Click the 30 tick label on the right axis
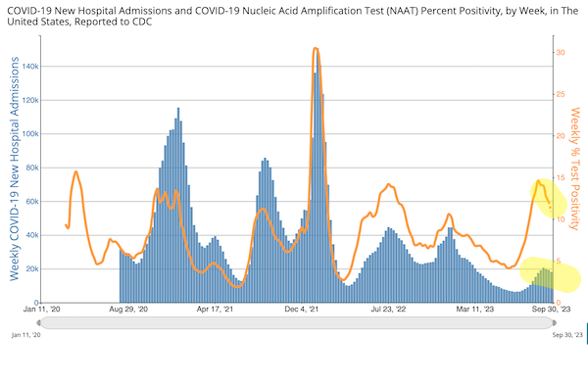Image resolution: width=588 pixels, height=386 pixels. click(561, 53)
